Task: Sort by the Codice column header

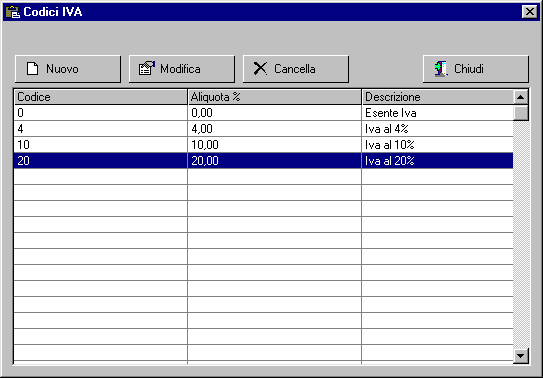Action: [x=101, y=97]
